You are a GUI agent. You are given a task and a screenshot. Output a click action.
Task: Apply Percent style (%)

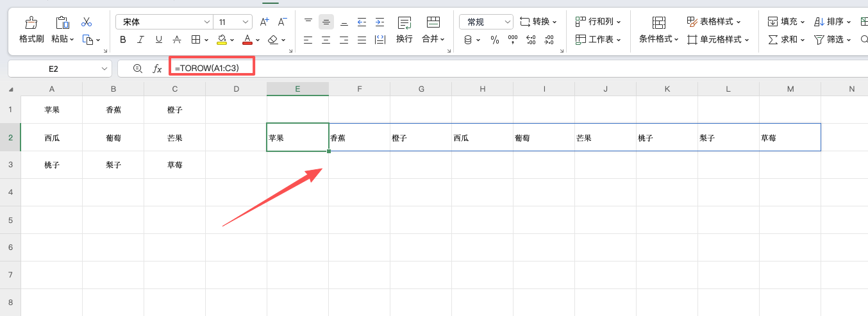(495, 40)
